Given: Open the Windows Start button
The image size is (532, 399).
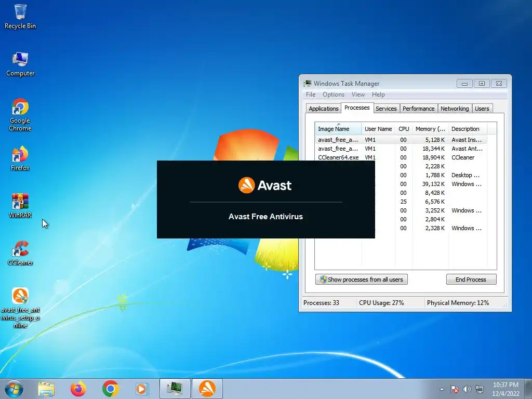Looking at the screenshot, I should point(14,389).
